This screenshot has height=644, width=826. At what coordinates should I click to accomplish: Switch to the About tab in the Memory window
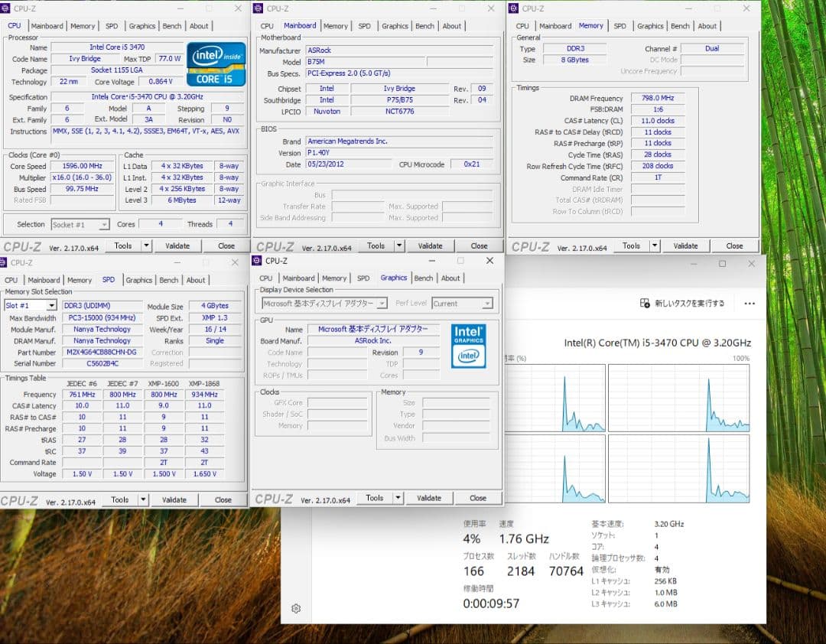pos(707,25)
